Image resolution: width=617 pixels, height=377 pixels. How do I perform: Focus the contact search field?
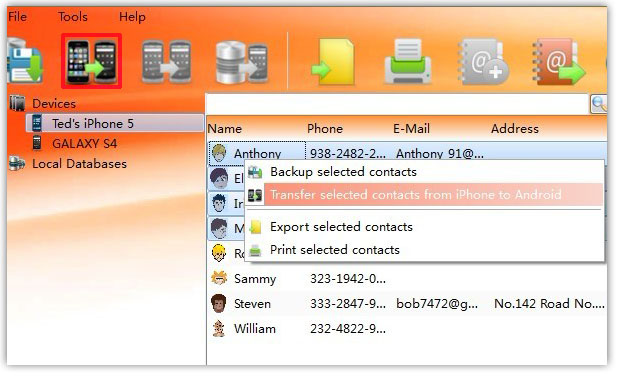pos(397,104)
